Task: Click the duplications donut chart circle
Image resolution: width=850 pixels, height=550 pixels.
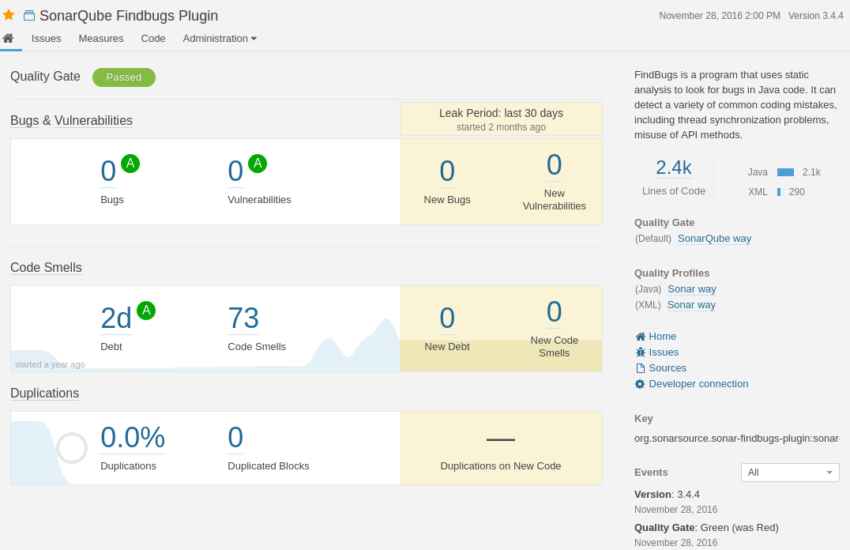Action: pyautogui.click(x=72, y=448)
